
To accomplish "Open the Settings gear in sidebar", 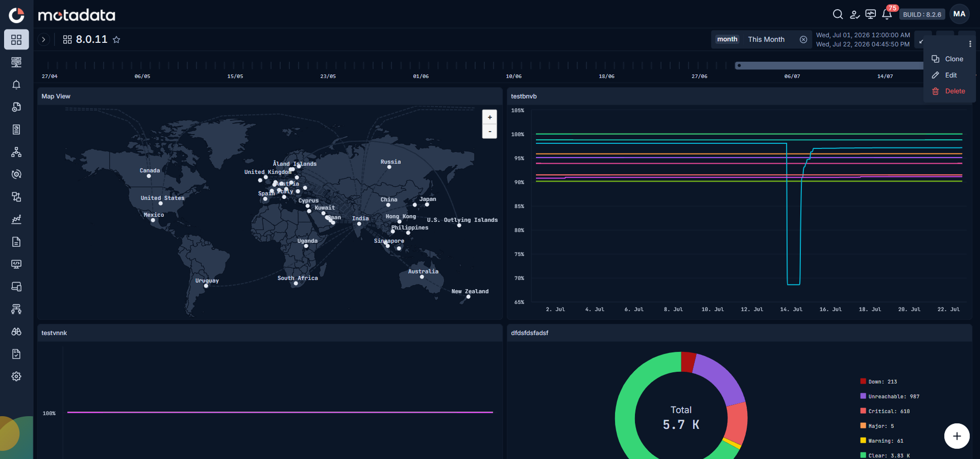I will click(x=16, y=376).
